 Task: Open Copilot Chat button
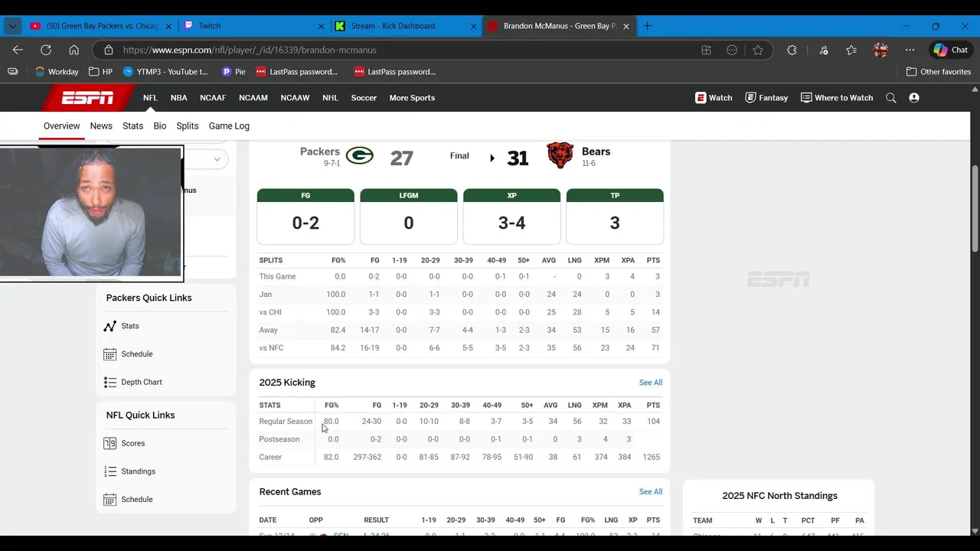click(950, 50)
